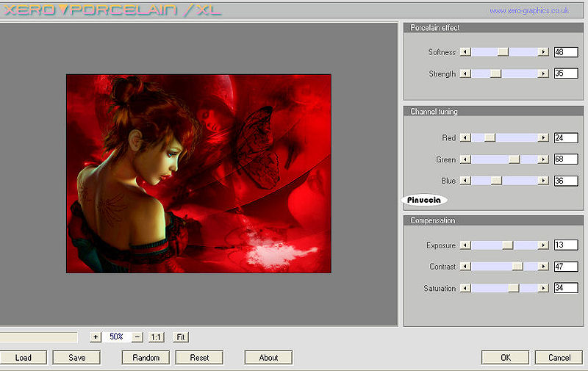Click the Exposure increase arrow
Viewport: 588px width, 371px height.
click(543, 245)
